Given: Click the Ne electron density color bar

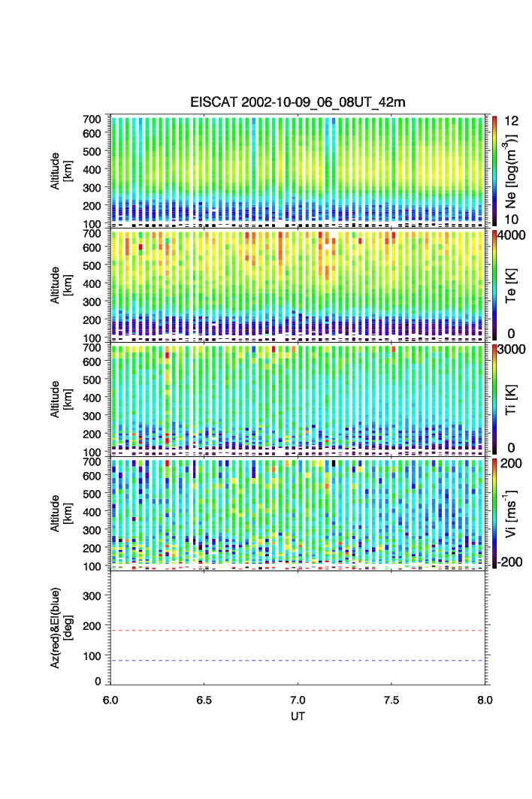Looking at the screenshot, I should [x=494, y=170].
